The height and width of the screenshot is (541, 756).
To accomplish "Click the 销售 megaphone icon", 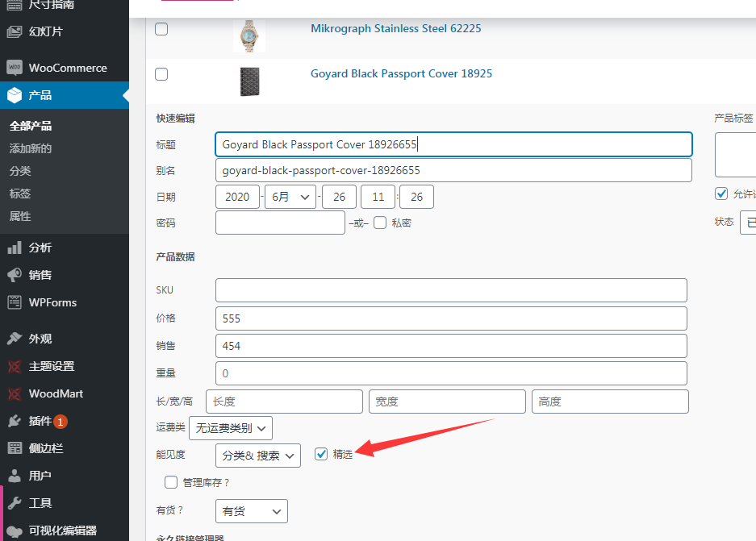I will point(15,275).
